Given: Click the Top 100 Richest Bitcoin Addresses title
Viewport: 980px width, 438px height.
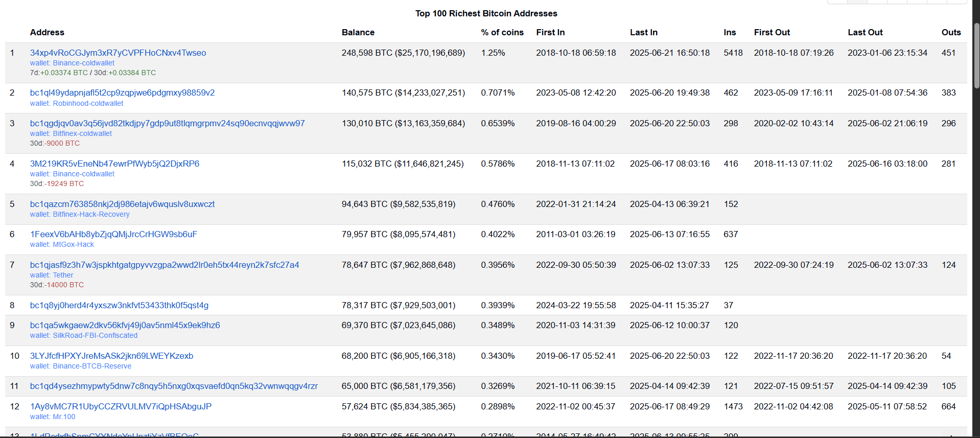Looking at the screenshot, I should coord(486,13).
